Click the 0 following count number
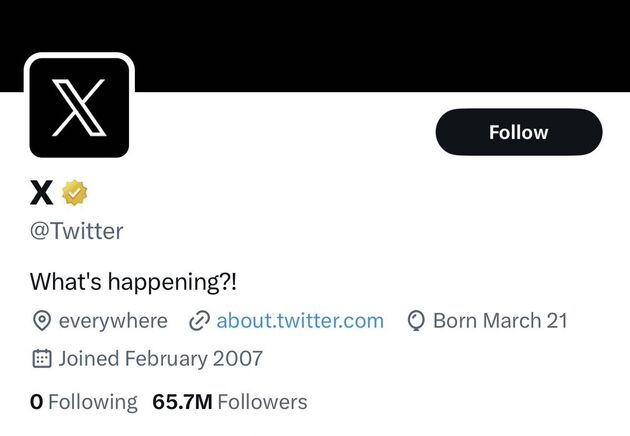 (37, 401)
